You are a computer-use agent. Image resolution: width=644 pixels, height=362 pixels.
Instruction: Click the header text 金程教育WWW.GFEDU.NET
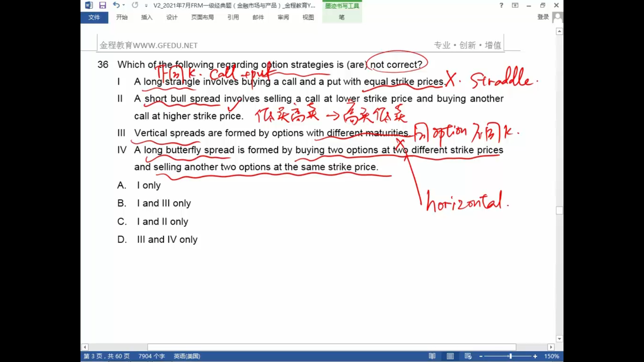(149, 45)
